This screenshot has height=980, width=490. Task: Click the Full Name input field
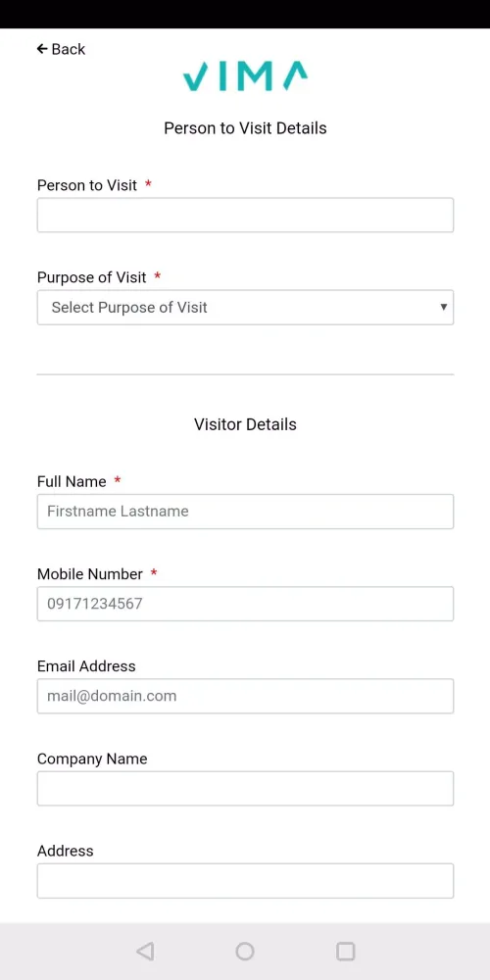245,512
